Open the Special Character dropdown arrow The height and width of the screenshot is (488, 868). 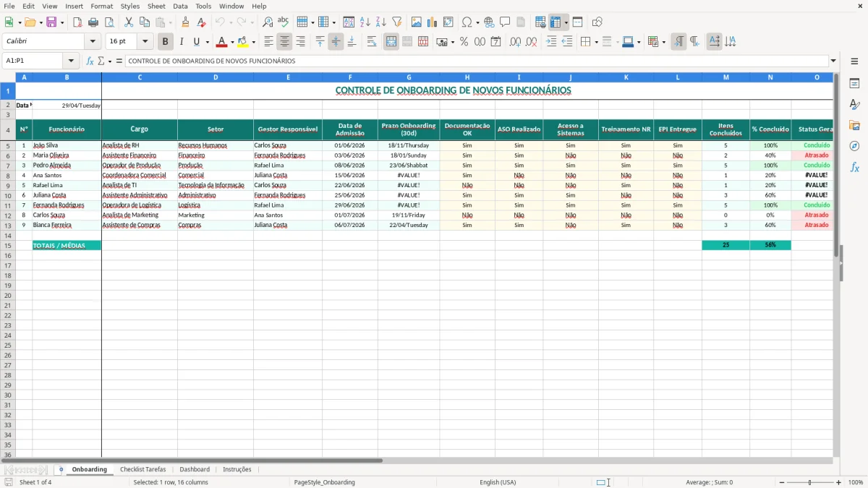pos(477,22)
